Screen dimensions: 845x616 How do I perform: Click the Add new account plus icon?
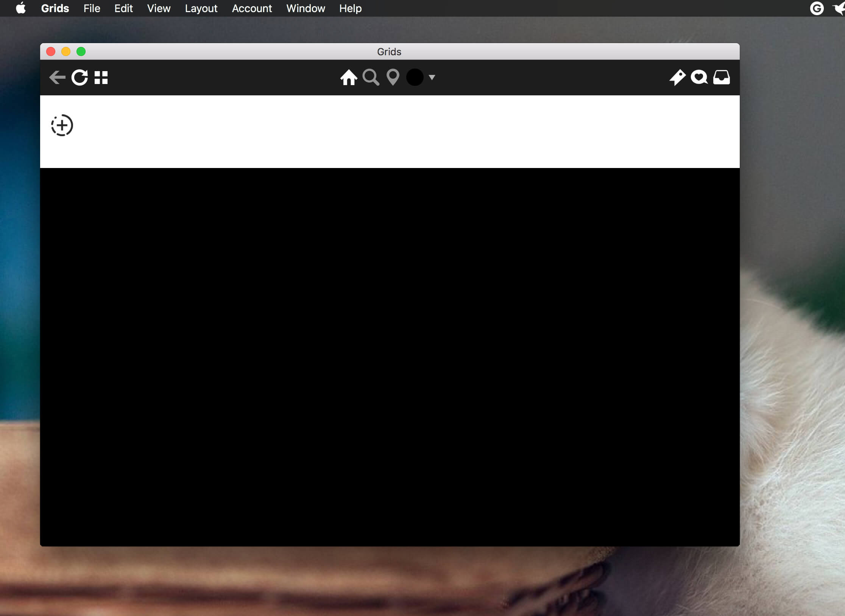tap(62, 125)
